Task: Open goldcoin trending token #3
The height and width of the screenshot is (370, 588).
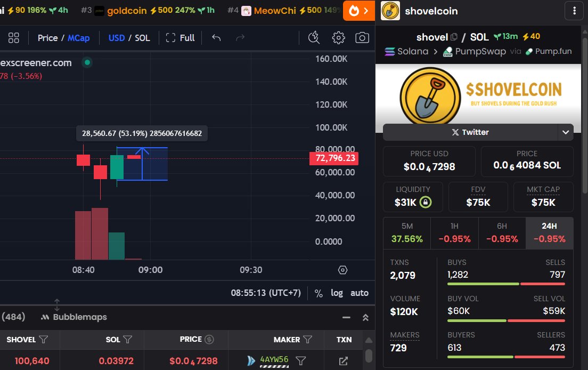Action: [x=148, y=11]
